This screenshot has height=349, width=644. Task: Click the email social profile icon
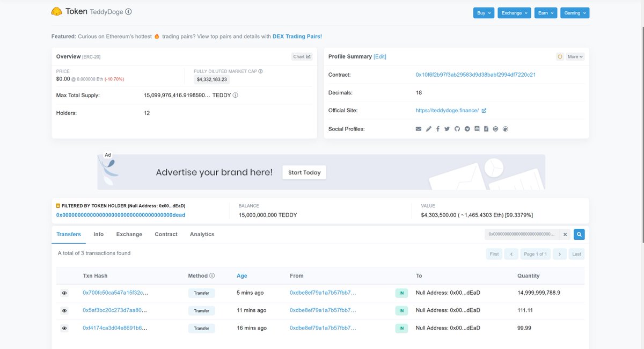pos(419,129)
